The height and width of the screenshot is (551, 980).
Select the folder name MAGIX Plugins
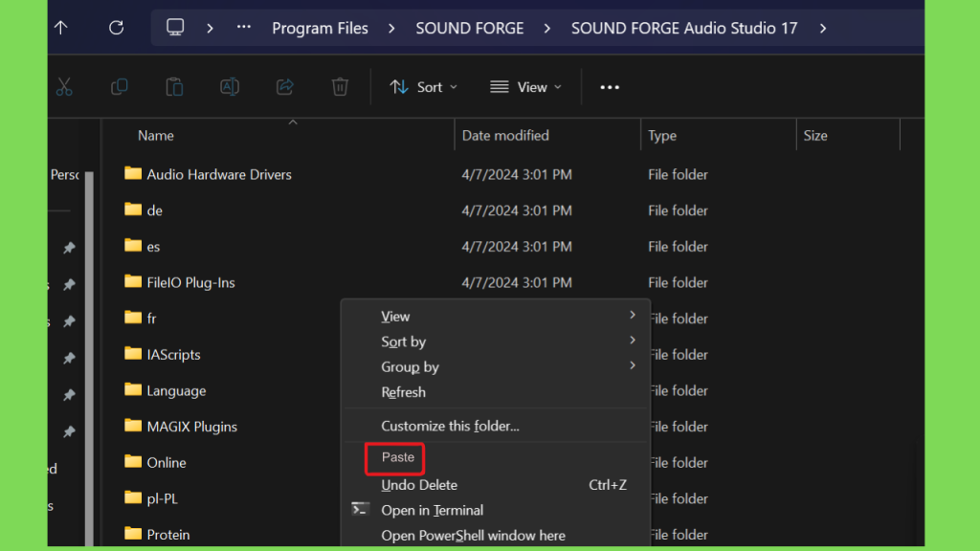coord(191,427)
